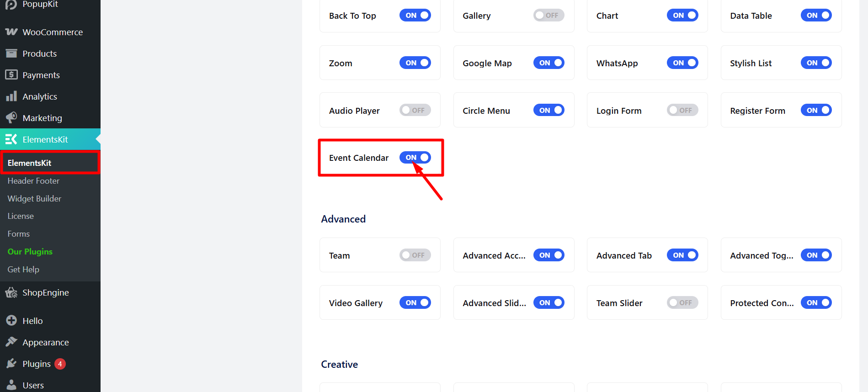Screen dimensions: 868x392
Task: Toggle the Event Calendar switch off
Action: [x=415, y=158]
